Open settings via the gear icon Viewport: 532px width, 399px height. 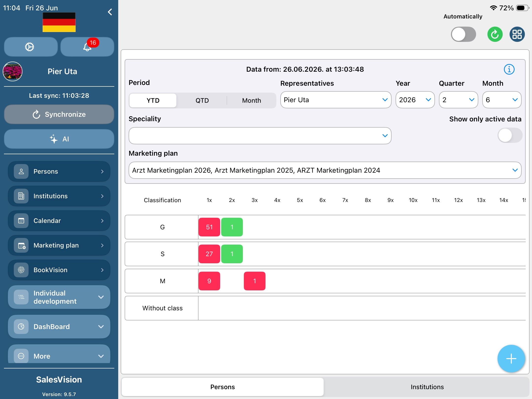click(x=31, y=47)
